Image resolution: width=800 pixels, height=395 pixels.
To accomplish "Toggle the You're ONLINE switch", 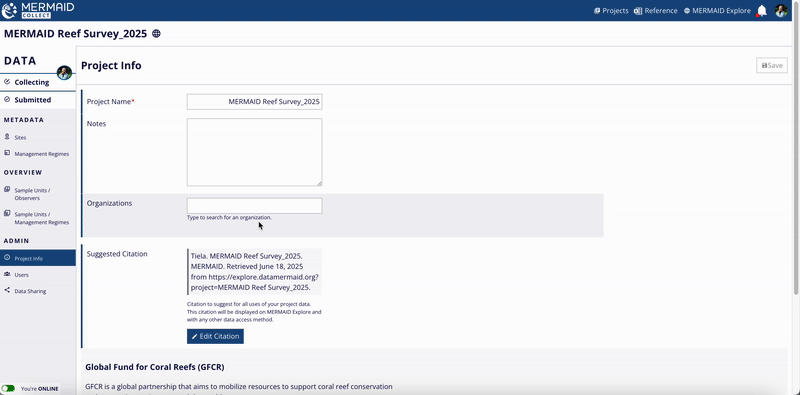I will tap(9, 388).
